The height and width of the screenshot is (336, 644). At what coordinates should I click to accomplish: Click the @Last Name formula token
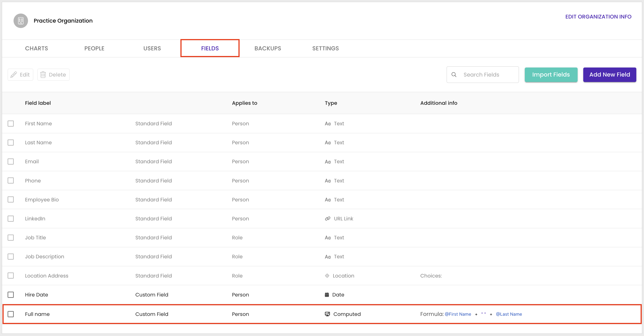click(x=509, y=314)
